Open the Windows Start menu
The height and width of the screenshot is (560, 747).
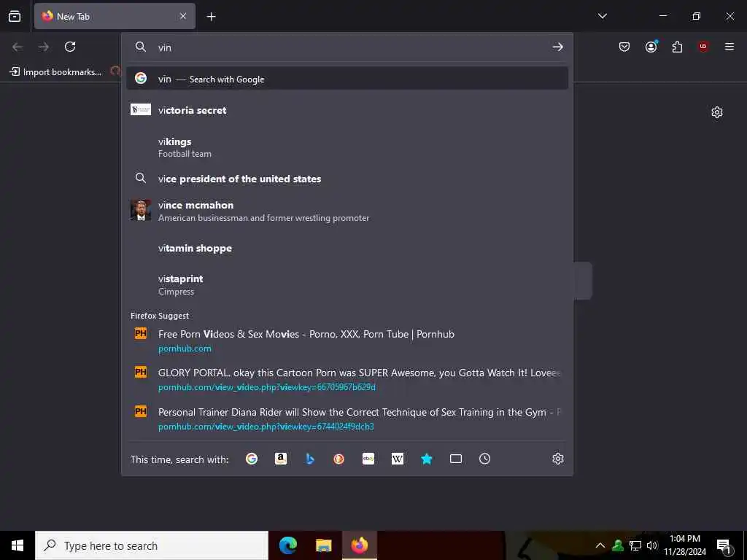tap(18, 545)
